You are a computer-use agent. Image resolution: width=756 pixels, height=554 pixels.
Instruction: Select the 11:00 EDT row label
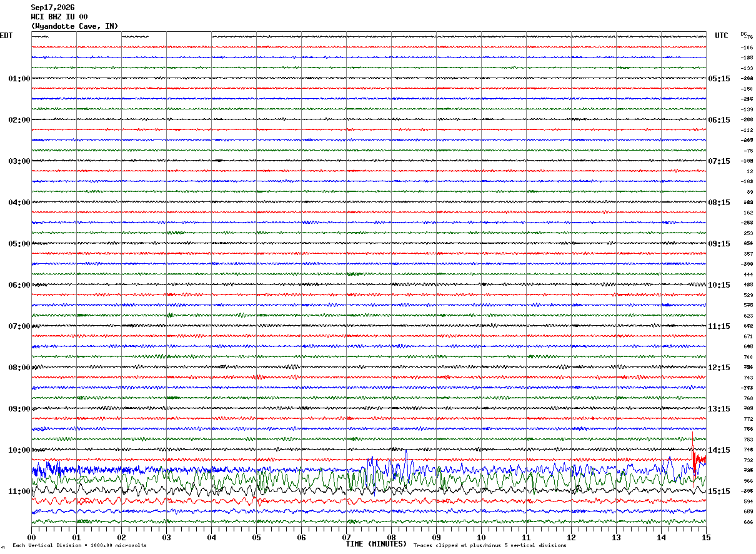click(19, 491)
